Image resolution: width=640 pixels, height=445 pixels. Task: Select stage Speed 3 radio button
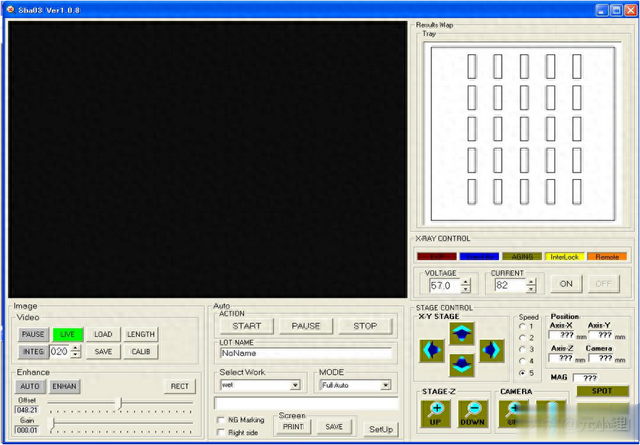pyautogui.click(x=522, y=349)
